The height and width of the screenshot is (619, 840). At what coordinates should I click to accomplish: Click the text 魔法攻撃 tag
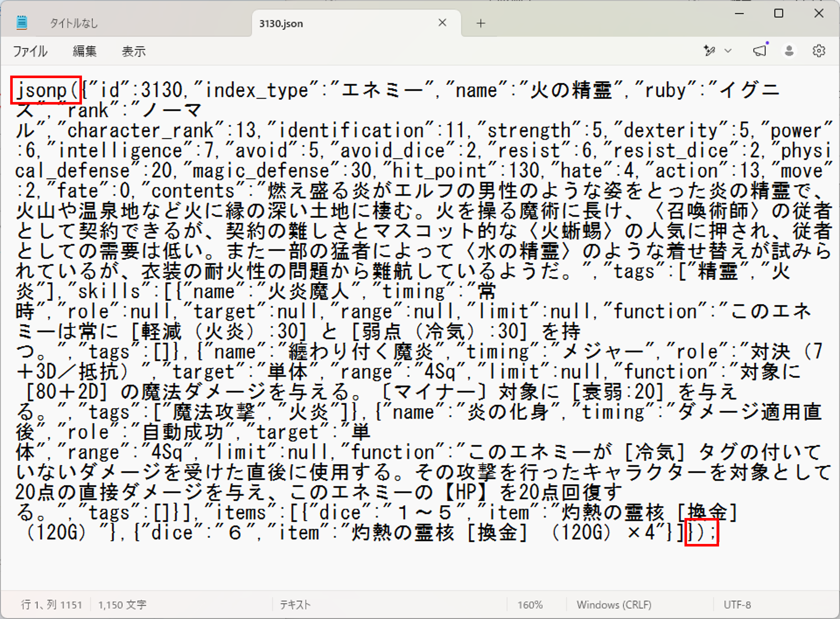click(213, 412)
